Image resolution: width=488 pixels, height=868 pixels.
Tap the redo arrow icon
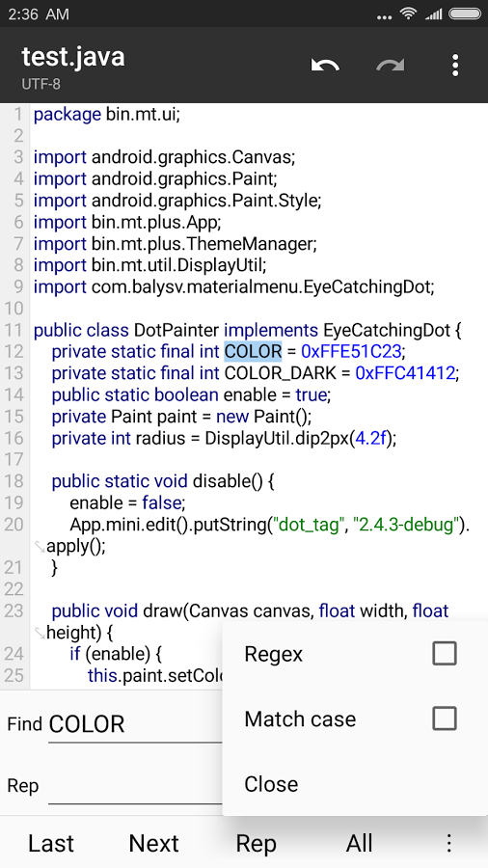390,66
